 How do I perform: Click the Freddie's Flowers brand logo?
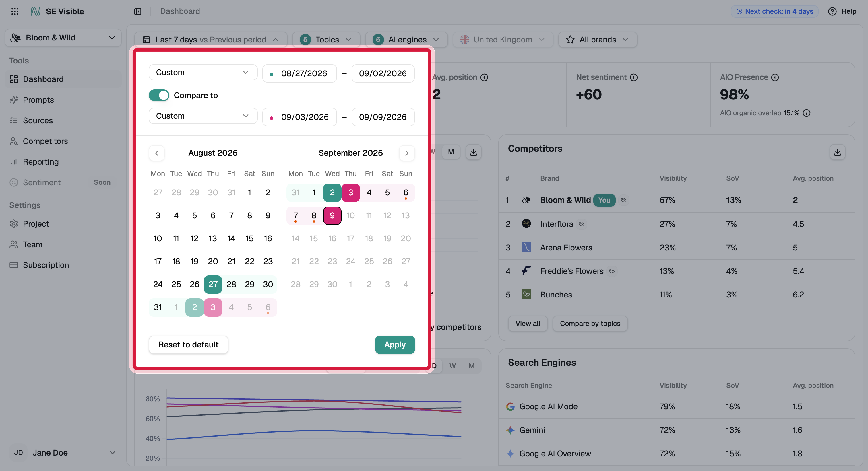[x=526, y=271]
